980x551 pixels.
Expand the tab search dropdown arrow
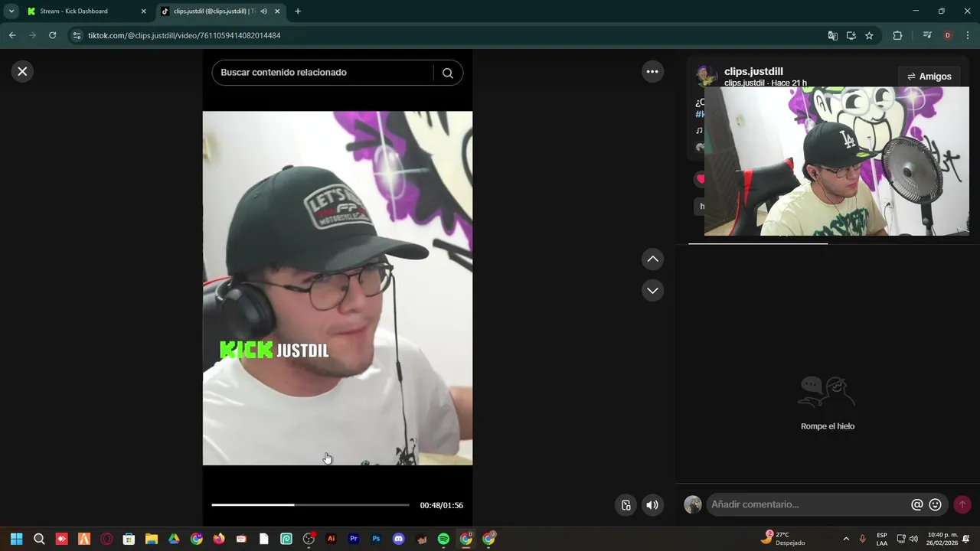11,11
